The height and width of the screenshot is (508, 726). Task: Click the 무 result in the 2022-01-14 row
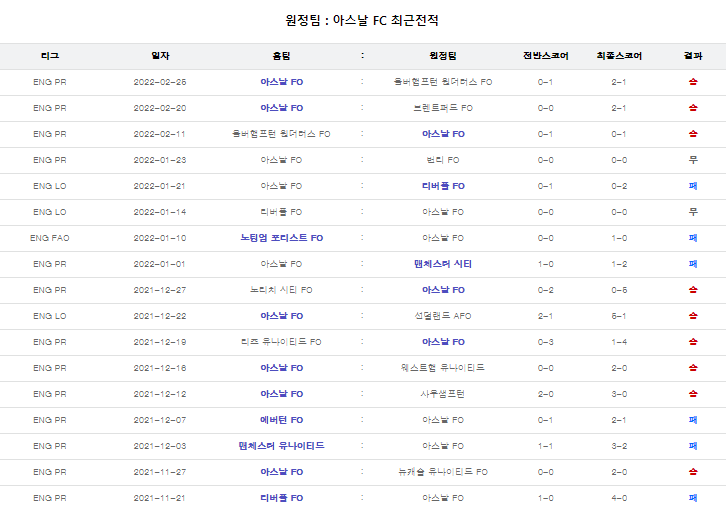(x=693, y=212)
